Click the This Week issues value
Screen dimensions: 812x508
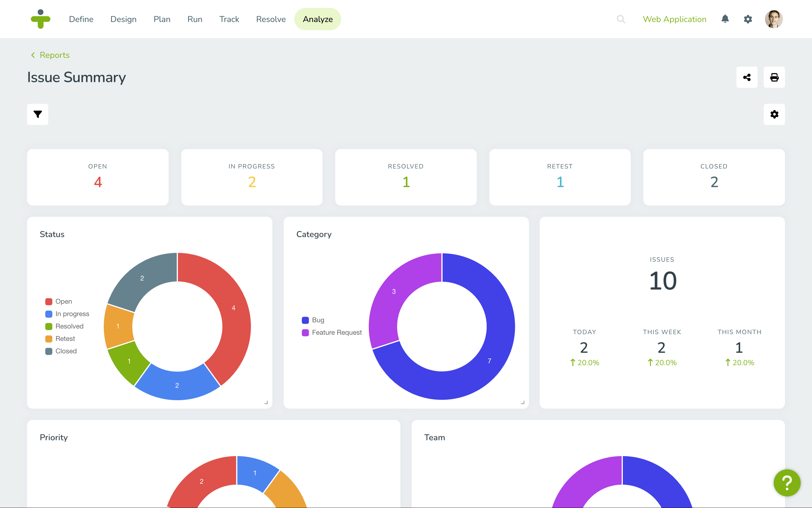point(661,347)
